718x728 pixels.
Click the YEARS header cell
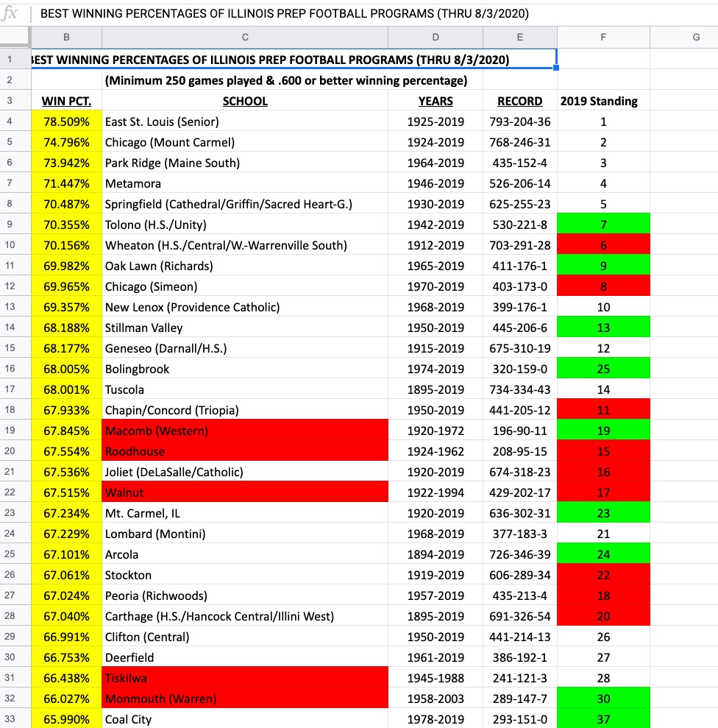tap(436, 101)
